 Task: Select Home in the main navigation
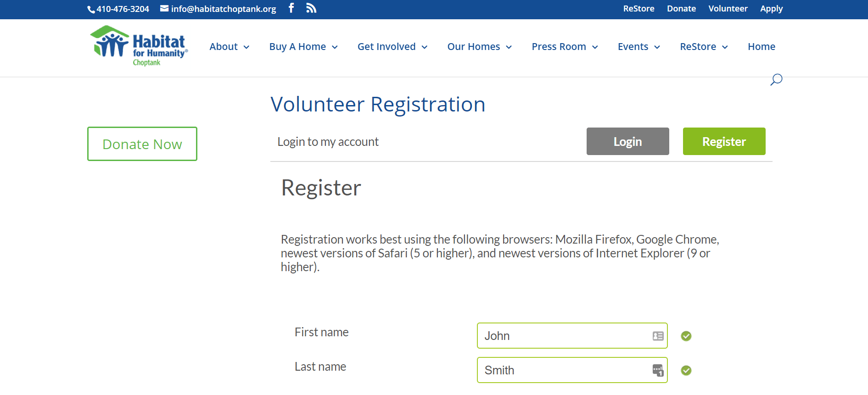click(761, 47)
